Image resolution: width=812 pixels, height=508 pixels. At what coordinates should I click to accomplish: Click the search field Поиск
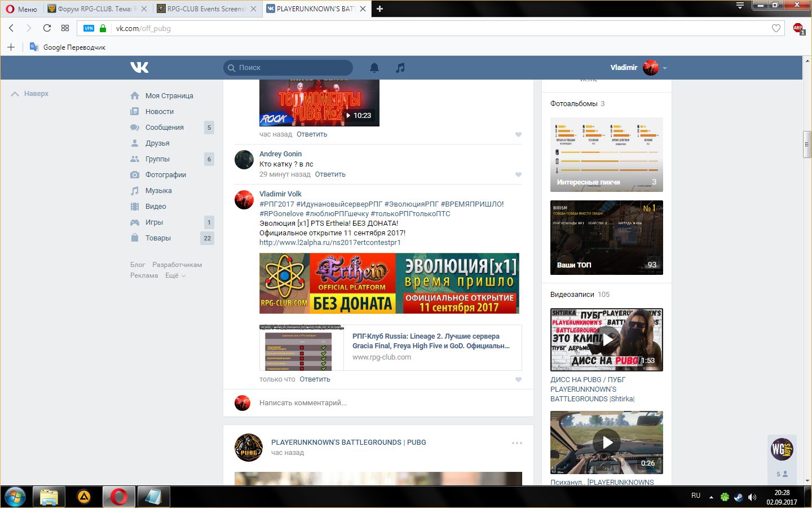[288, 68]
